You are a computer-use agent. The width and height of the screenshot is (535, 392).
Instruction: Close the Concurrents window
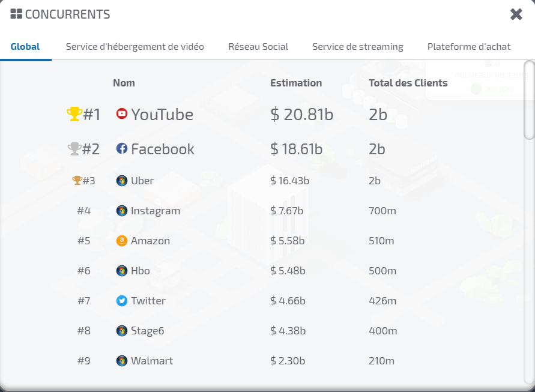click(516, 14)
